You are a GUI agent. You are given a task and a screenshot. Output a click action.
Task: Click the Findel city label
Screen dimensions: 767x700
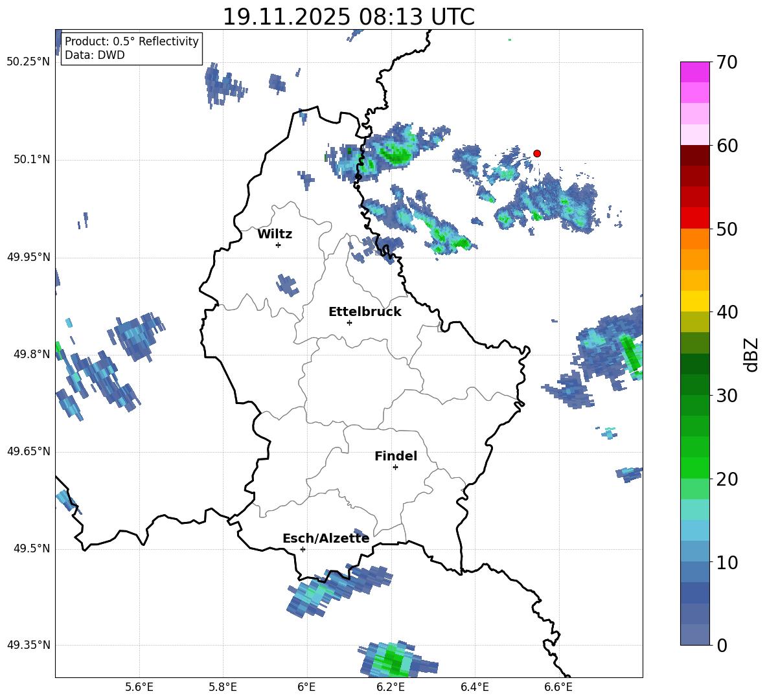point(396,456)
